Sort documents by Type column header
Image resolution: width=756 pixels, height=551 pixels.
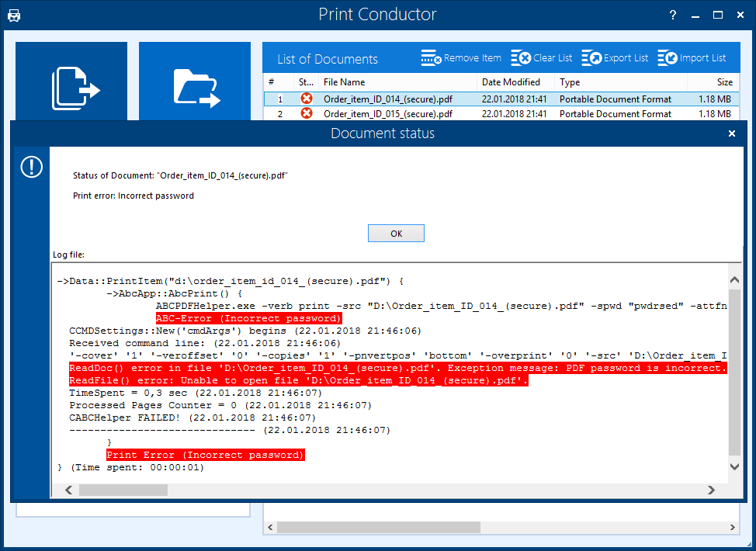tap(570, 82)
